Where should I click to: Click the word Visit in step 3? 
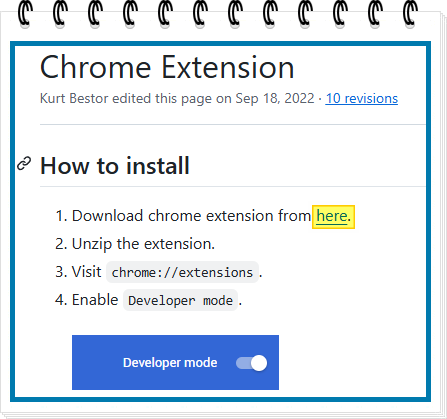(86, 272)
